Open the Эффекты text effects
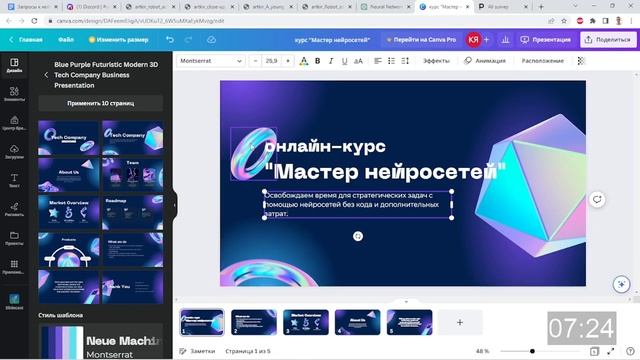640x360 pixels. (436, 61)
